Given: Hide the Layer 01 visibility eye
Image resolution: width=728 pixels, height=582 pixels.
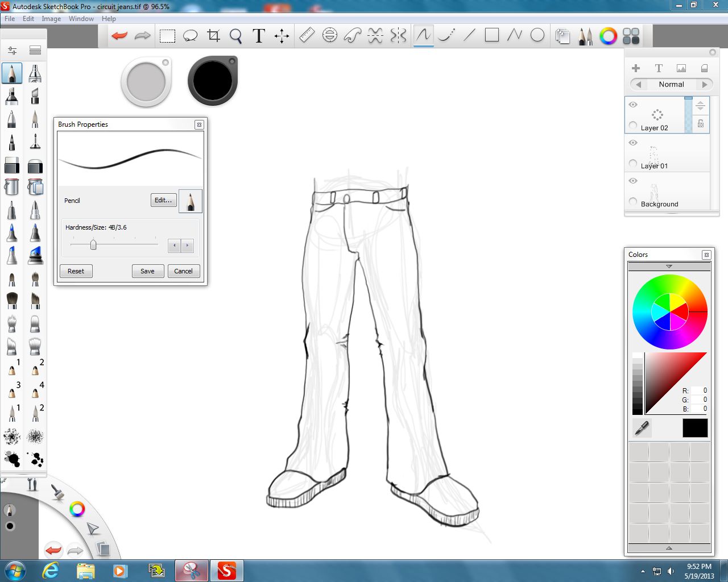Looking at the screenshot, I should (x=633, y=143).
